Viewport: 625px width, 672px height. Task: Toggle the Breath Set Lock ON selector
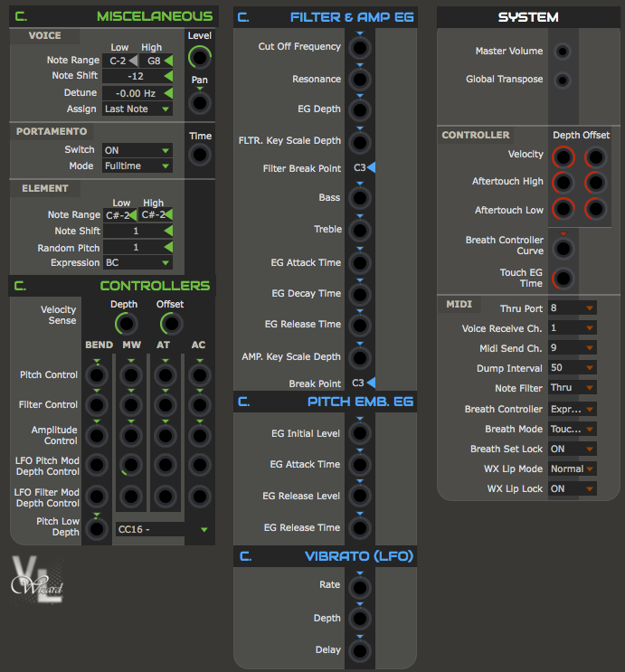point(573,449)
